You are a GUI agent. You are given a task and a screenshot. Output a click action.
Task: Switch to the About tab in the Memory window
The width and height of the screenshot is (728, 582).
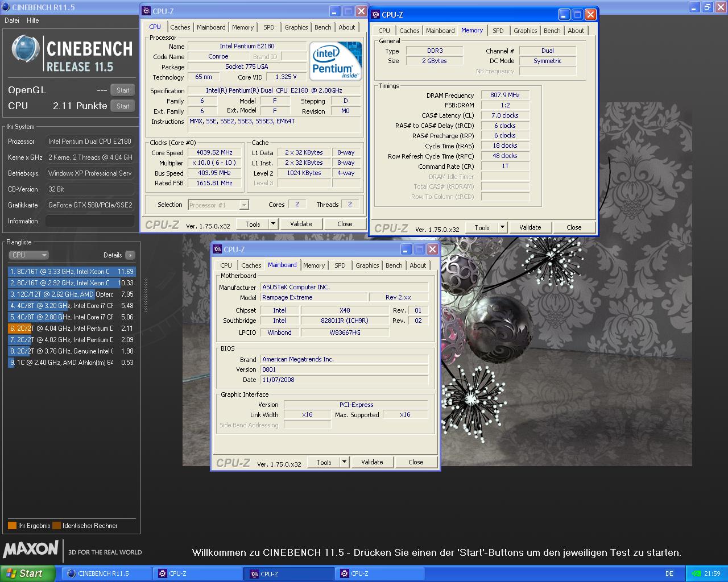tap(576, 31)
